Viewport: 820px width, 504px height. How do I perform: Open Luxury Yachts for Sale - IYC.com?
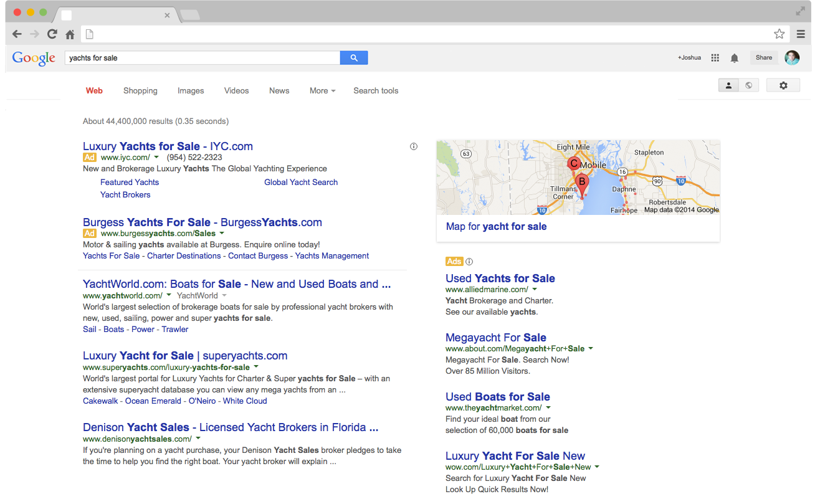pyautogui.click(x=168, y=146)
